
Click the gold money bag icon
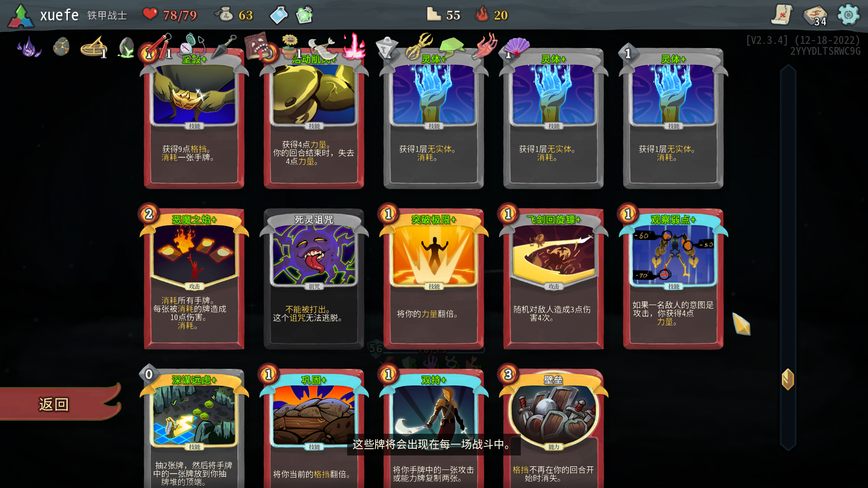[224, 14]
